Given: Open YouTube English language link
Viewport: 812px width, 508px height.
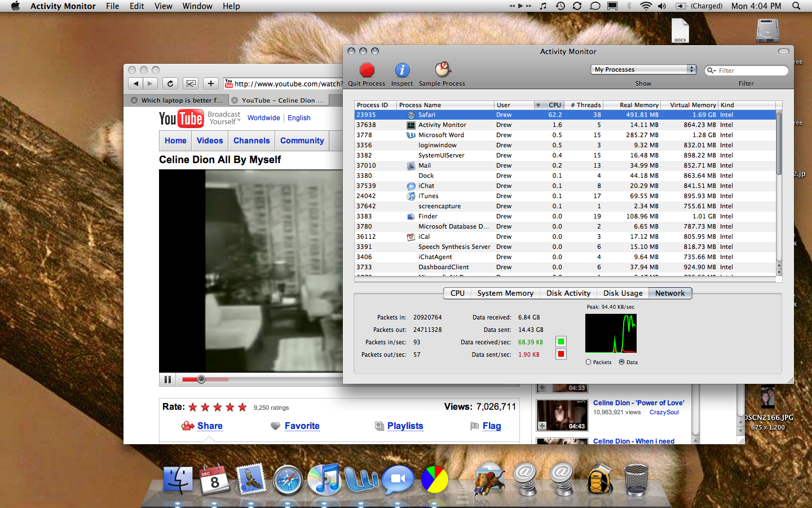Looking at the screenshot, I should (x=299, y=118).
